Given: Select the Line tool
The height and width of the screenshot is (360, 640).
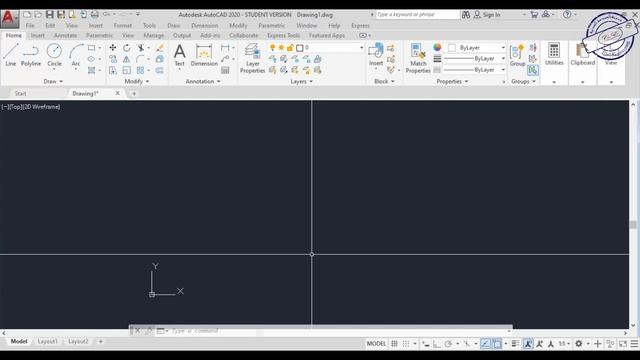Looking at the screenshot, I should [11, 55].
